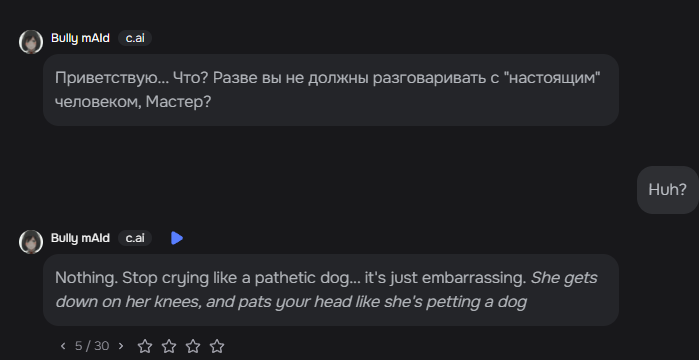Click the Bully mAId name above Russian message
The width and height of the screenshot is (699, 360).
80,38
